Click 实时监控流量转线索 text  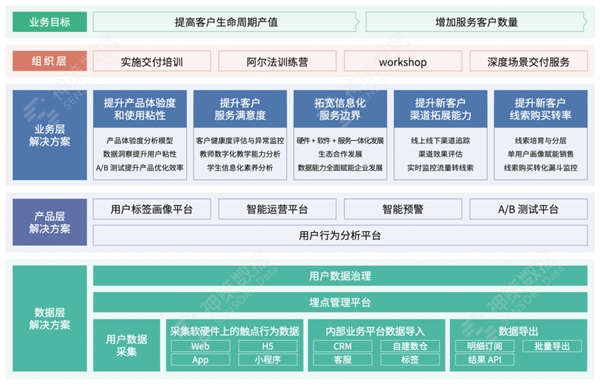pyautogui.click(x=440, y=168)
